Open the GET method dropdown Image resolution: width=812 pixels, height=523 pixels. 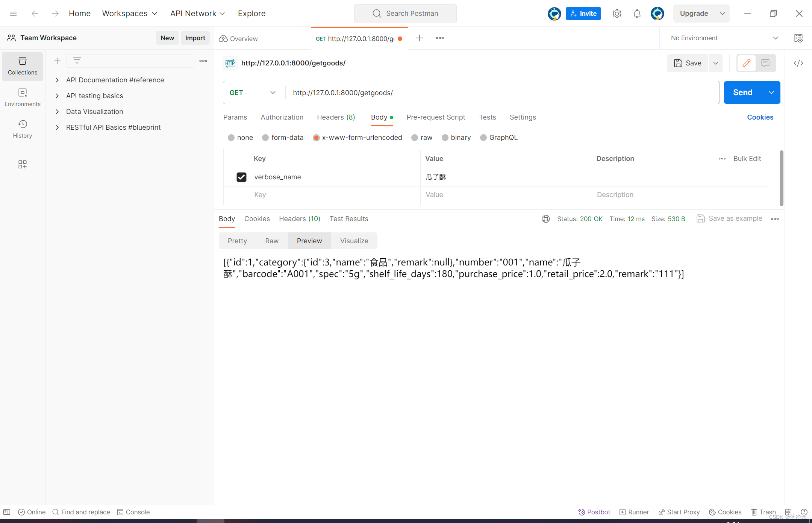(253, 92)
